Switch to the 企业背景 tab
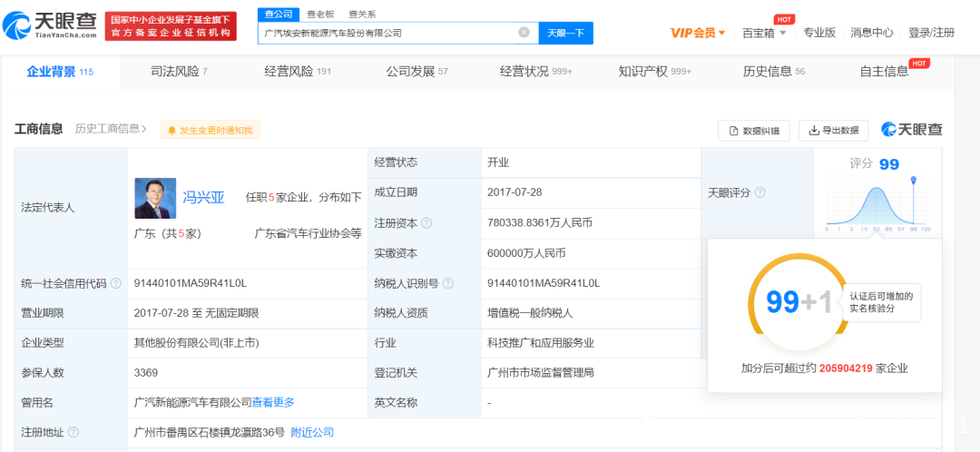The width and height of the screenshot is (980, 452). click(x=59, y=72)
